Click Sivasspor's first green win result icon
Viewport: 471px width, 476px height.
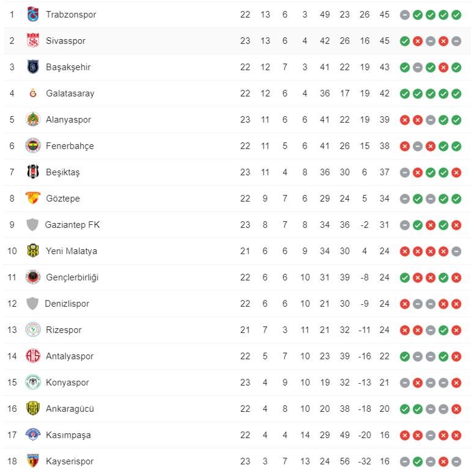pyautogui.click(x=405, y=41)
